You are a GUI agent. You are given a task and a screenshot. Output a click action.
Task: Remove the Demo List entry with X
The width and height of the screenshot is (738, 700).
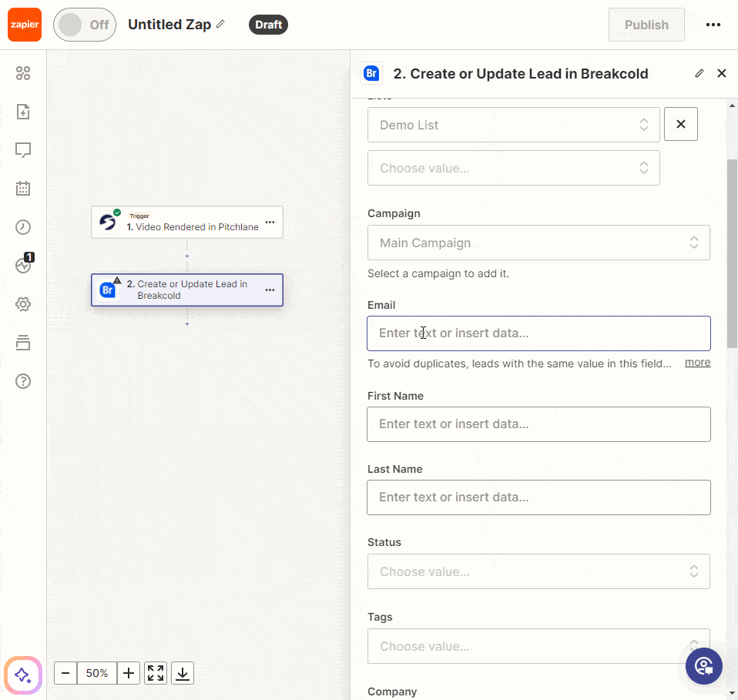pyautogui.click(x=680, y=124)
